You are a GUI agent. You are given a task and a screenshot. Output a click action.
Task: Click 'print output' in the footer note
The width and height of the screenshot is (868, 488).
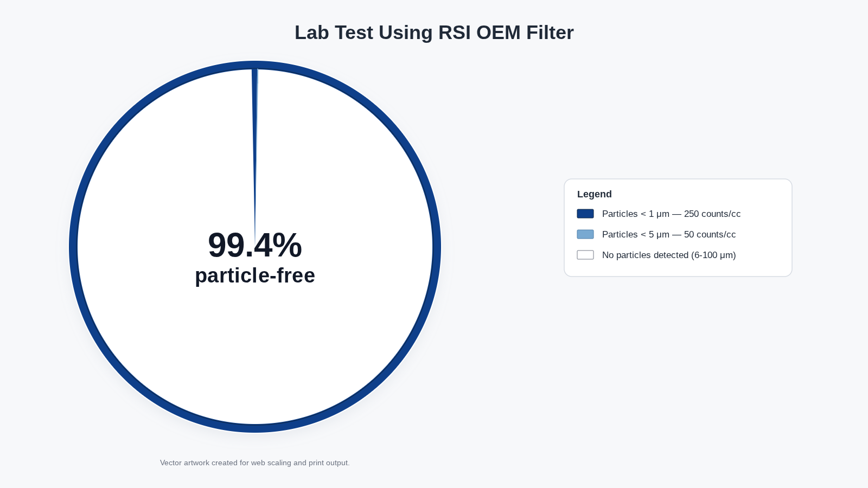329,463
